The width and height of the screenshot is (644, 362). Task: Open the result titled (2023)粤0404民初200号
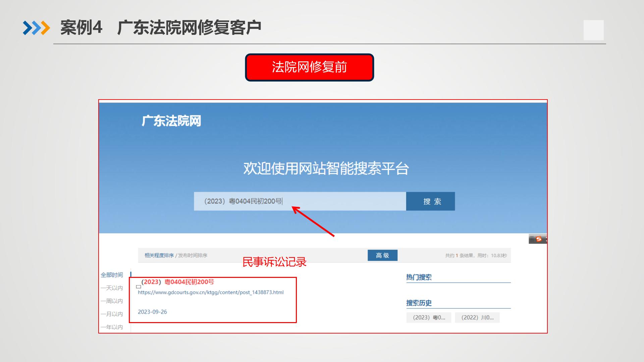click(177, 282)
